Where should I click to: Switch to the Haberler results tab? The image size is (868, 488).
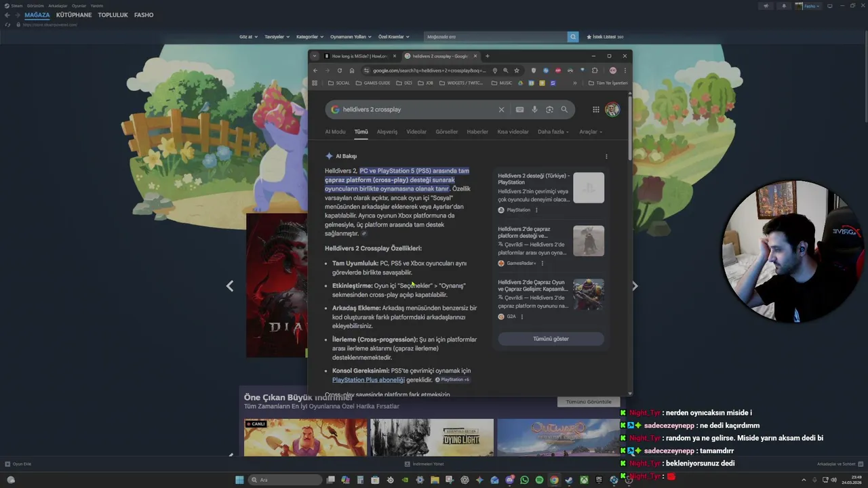477,132
